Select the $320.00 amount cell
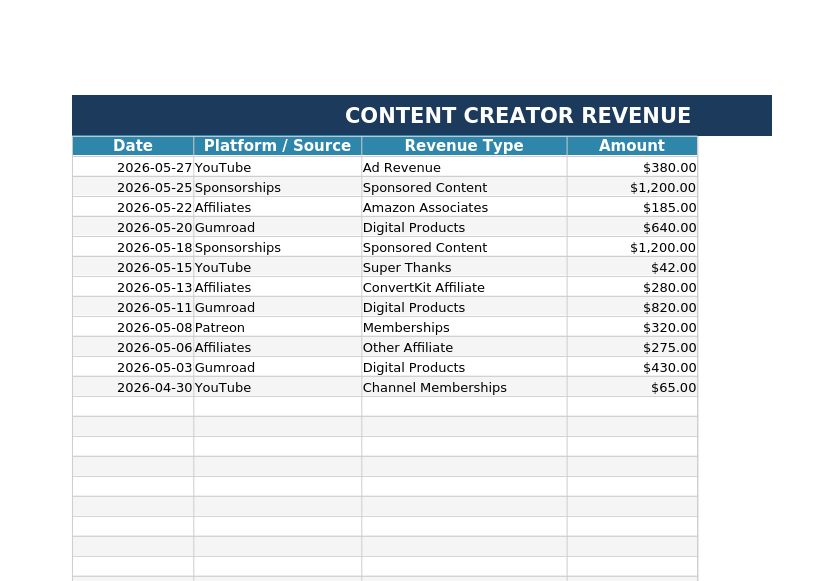This screenshot has height=581, width=817. (x=632, y=327)
